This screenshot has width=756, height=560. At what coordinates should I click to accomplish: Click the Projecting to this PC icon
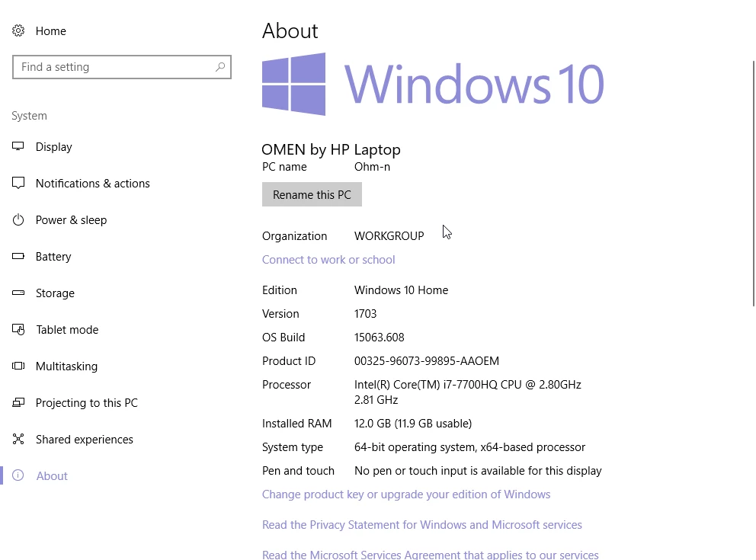click(x=18, y=403)
